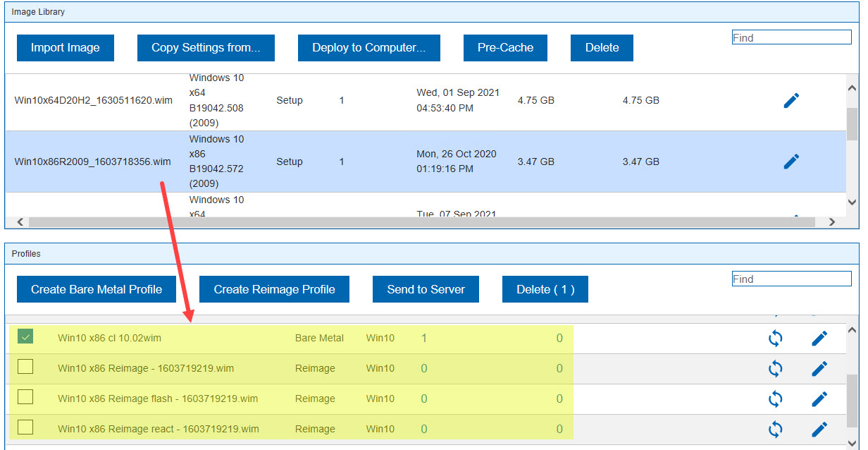
Task: Select Win10 x86 Reimage - 1603719219.wim name
Action: (x=146, y=368)
